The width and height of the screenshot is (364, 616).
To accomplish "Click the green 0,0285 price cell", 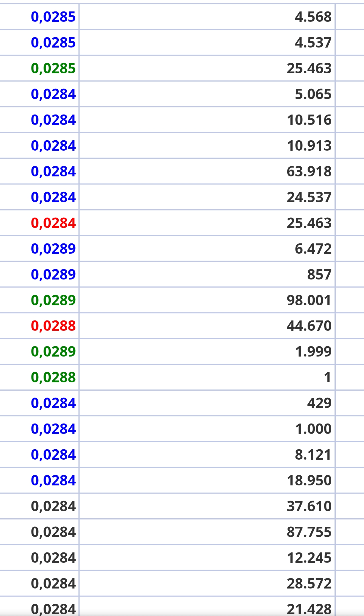I will [39, 68].
